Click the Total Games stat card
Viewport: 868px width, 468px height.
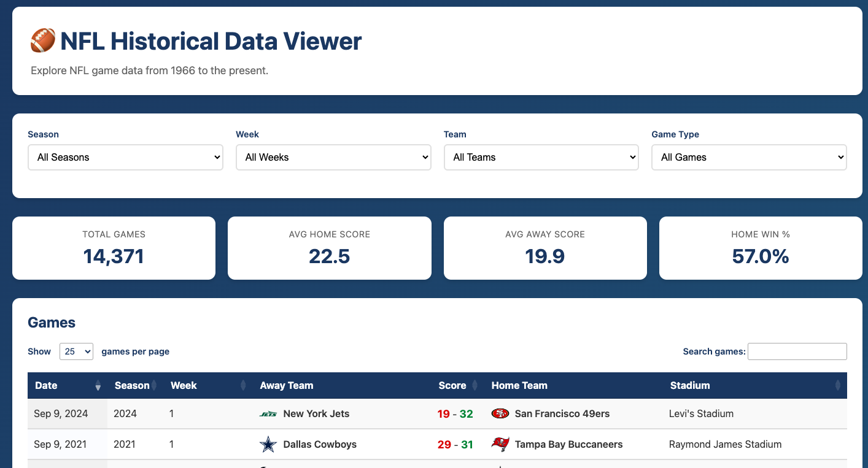tap(114, 248)
